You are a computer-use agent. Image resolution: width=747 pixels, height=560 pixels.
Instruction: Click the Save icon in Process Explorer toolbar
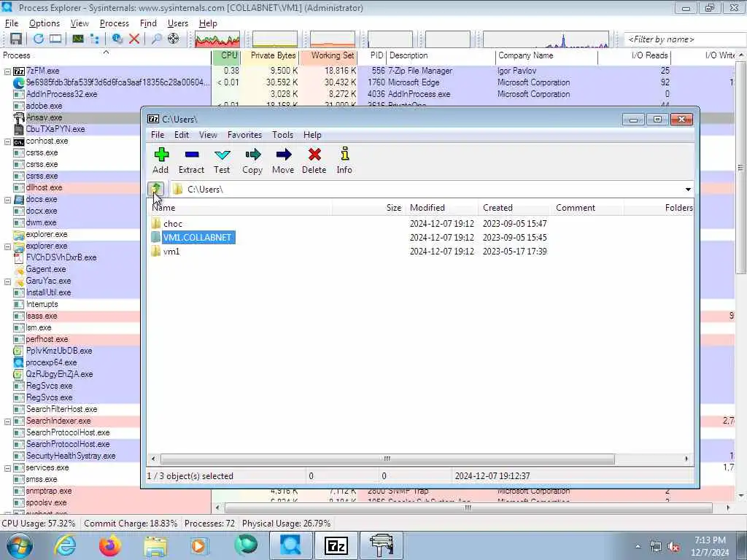click(x=16, y=39)
